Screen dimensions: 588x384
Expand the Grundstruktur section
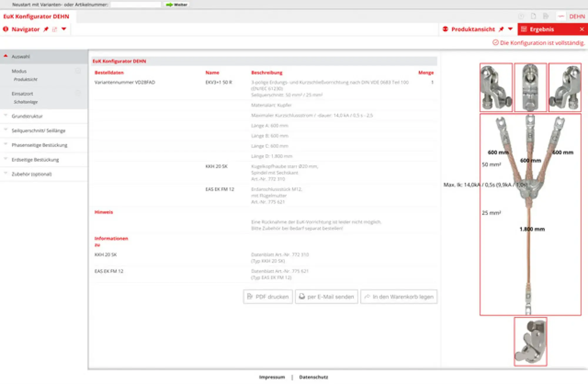point(27,116)
